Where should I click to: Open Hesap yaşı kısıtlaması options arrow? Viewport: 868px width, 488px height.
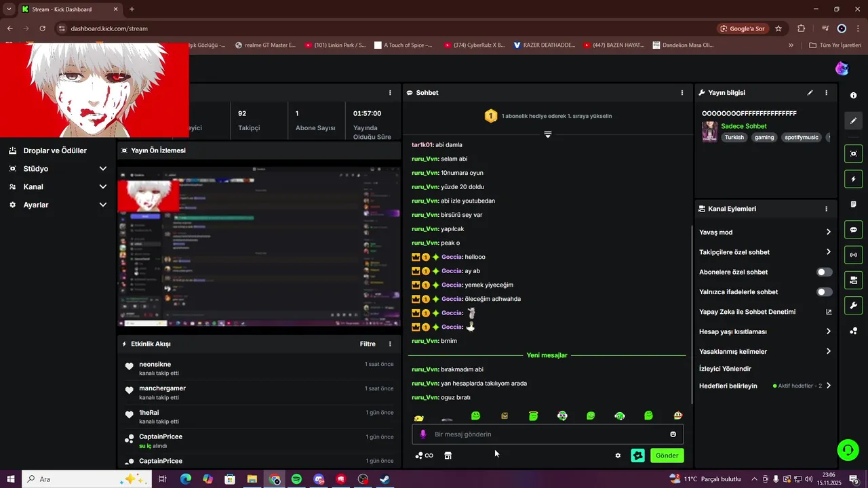[x=828, y=332]
